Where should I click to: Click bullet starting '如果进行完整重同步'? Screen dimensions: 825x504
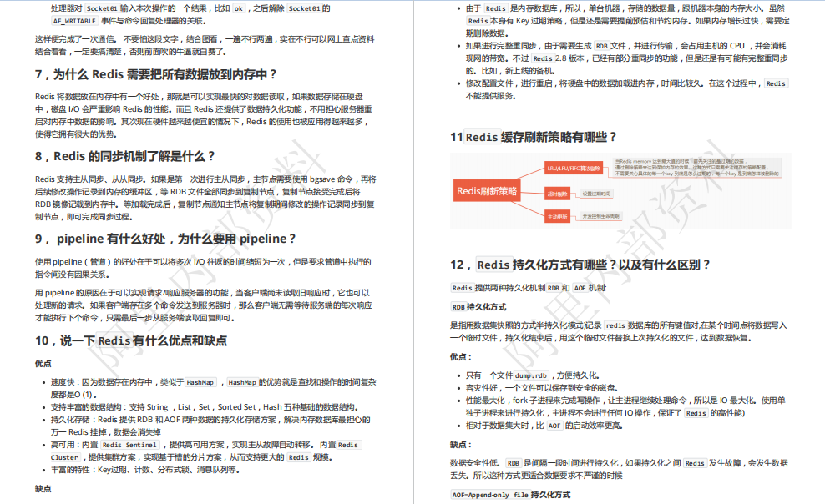pos(626,58)
